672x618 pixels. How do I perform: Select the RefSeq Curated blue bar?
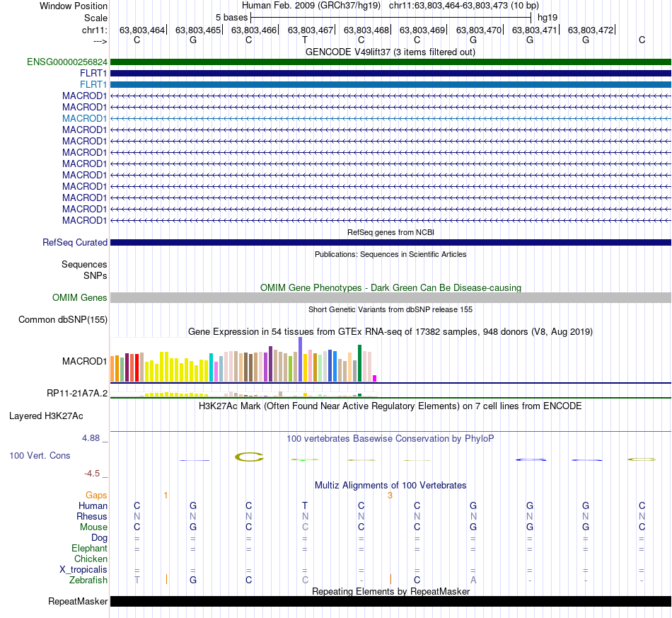(391, 242)
